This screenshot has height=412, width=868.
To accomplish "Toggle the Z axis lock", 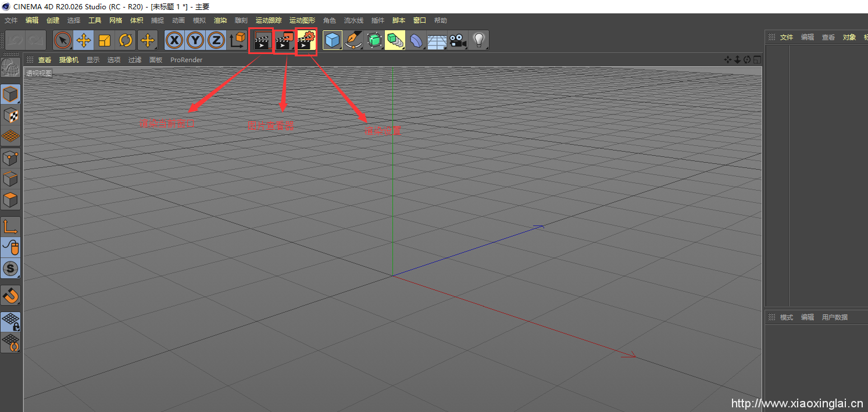I will 216,41.
